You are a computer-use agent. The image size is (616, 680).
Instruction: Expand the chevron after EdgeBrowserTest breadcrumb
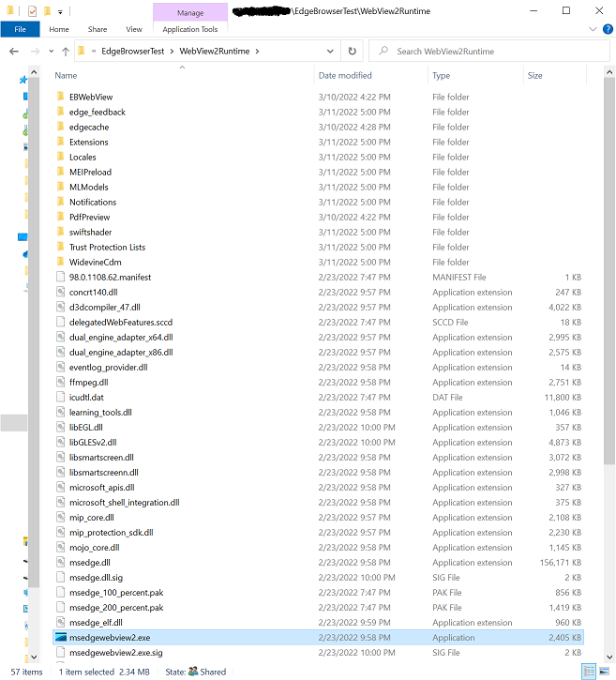[172, 52]
